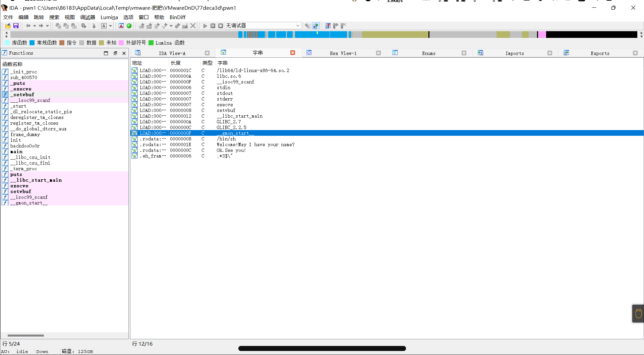Select the 'Welcome!May I have your name?' string

(387, 144)
